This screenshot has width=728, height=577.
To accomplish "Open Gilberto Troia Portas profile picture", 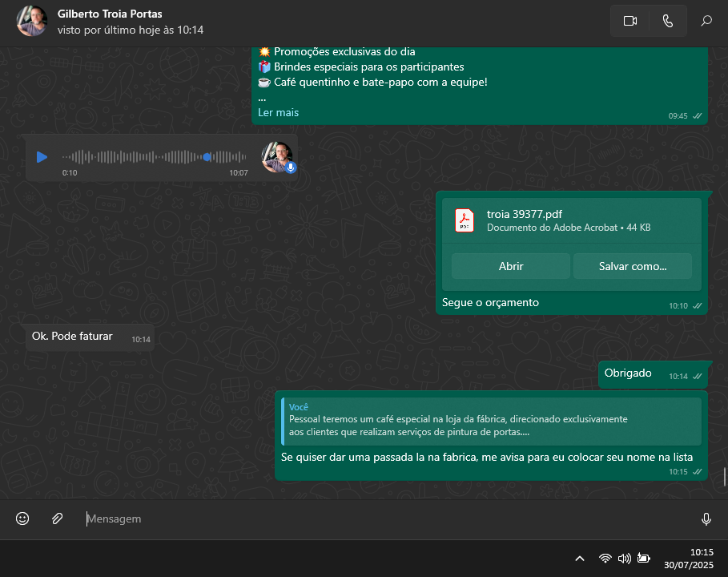I will (32, 21).
